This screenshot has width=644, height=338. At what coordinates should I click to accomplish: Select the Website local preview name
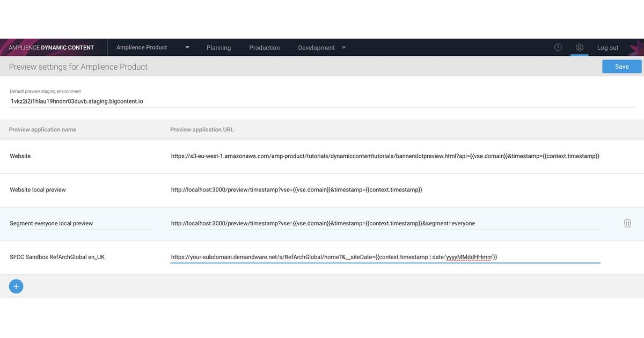pos(38,190)
